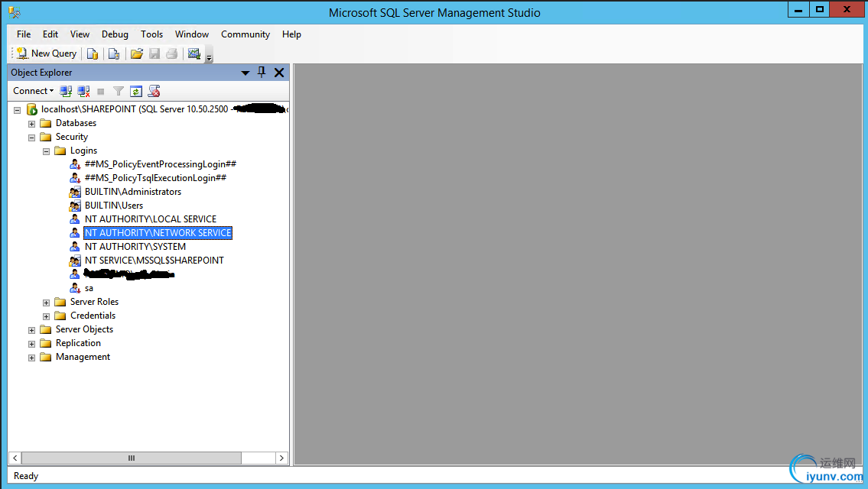The image size is (868, 489).
Task: Toggle Auto Hide pin on Object Explorer
Action: 262,73
